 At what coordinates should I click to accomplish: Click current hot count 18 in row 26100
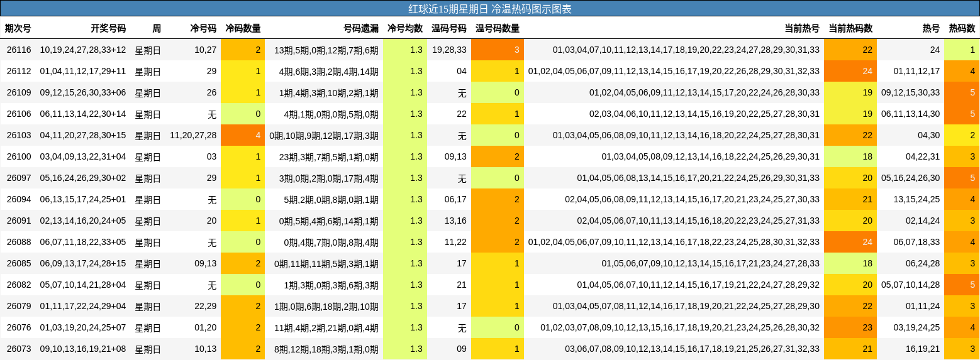click(x=850, y=156)
